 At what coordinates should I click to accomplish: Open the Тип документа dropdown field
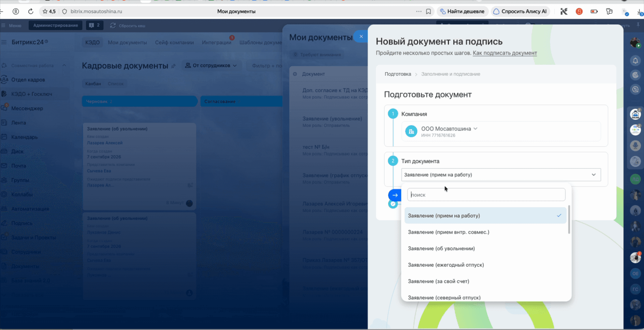pos(501,175)
